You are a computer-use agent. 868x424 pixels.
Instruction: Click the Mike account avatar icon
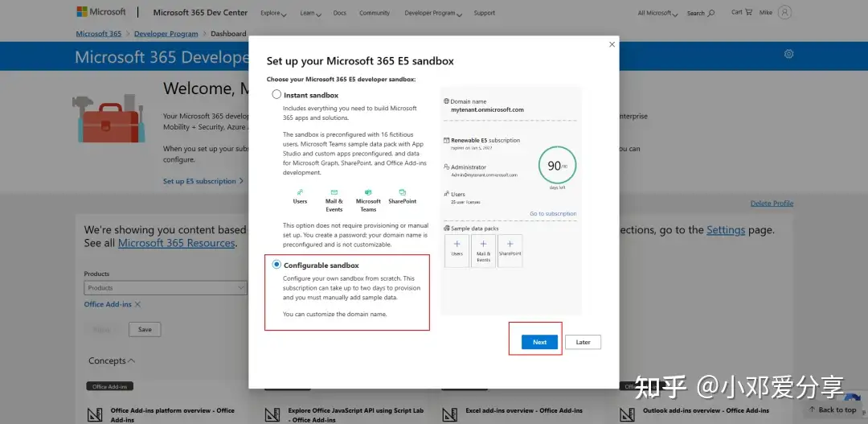pos(784,12)
